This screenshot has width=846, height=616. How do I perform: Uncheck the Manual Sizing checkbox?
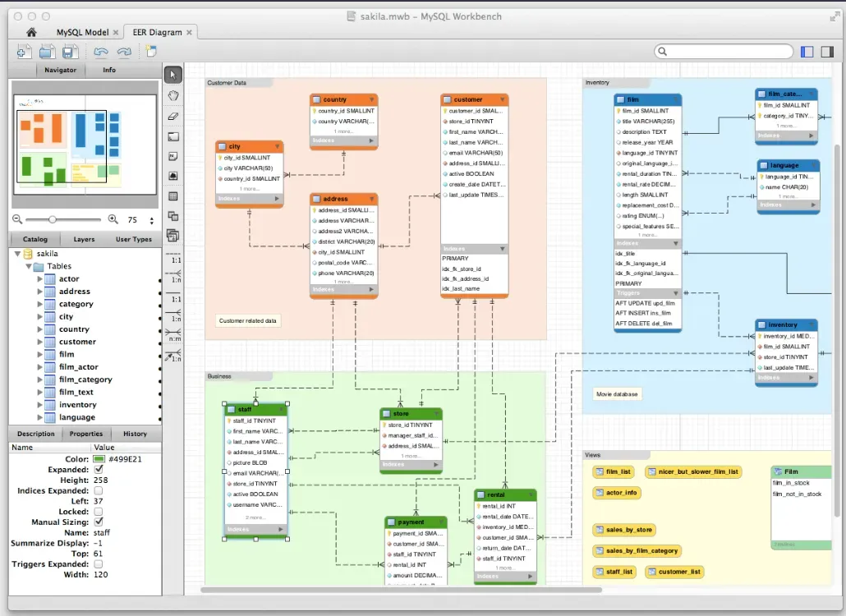[x=99, y=522]
